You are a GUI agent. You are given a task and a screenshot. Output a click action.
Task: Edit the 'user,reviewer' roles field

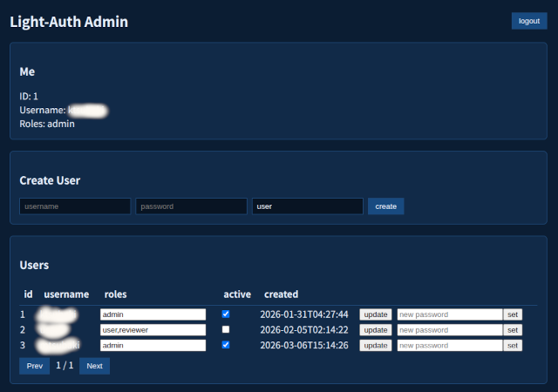pos(153,330)
